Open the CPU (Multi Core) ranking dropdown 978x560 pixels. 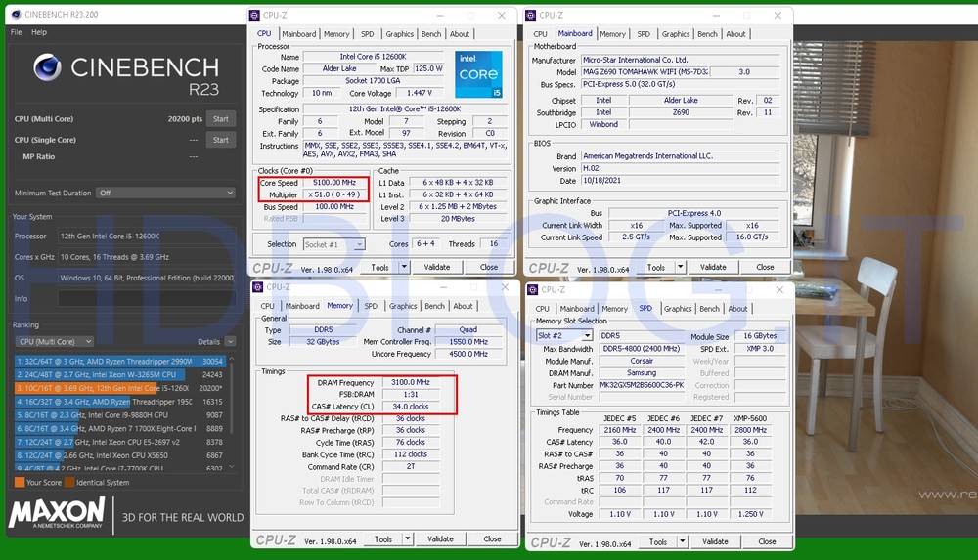54,342
